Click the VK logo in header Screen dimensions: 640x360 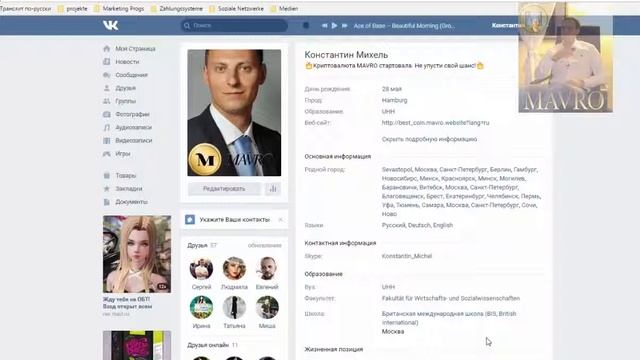(x=110, y=25)
